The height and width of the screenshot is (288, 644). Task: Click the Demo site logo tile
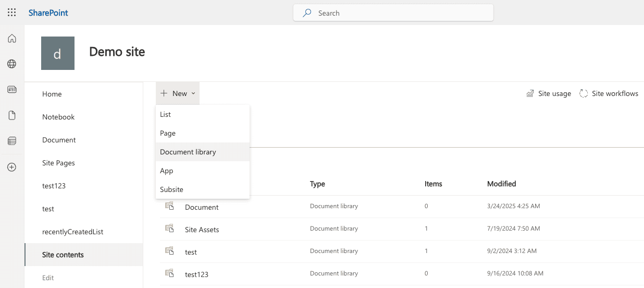(x=58, y=53)
